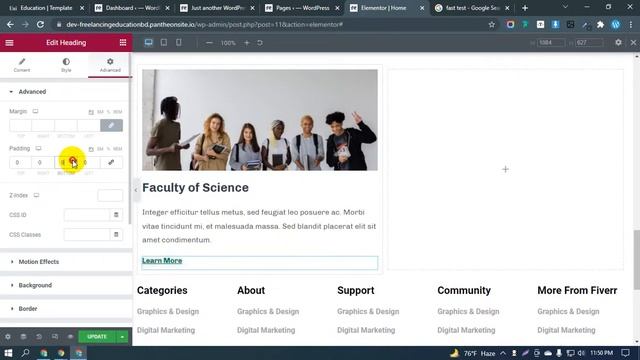Reset preview zoom level
This screenshot has width=640, height=360.
(260, 43)
